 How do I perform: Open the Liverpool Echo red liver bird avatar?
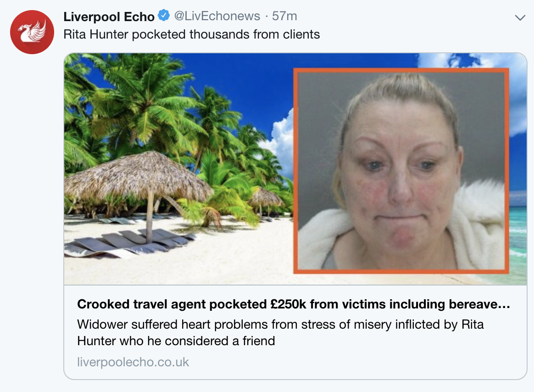coord(32,32)
